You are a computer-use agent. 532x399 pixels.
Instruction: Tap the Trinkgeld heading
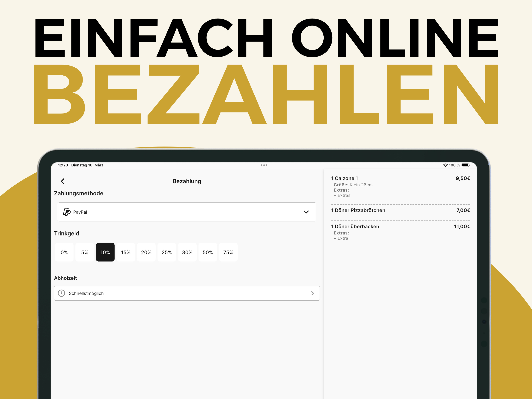pos(67,234)
